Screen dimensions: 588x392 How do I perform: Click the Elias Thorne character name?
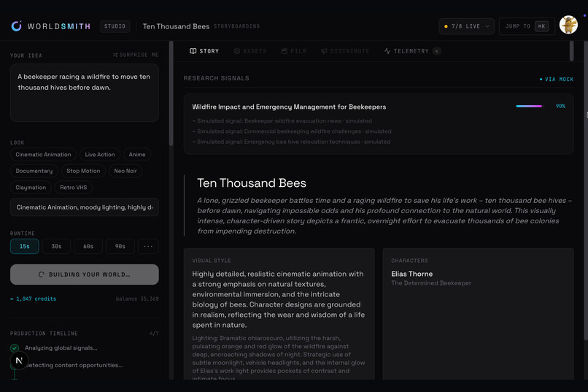411,274
